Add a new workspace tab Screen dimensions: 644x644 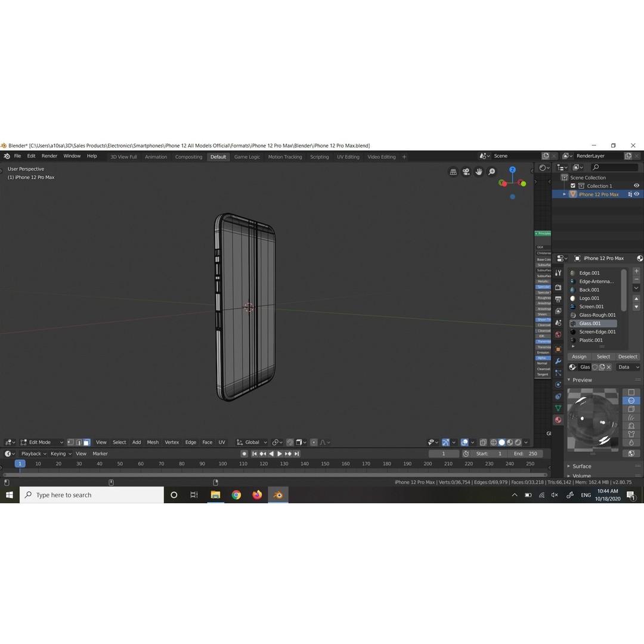point(404,157)
